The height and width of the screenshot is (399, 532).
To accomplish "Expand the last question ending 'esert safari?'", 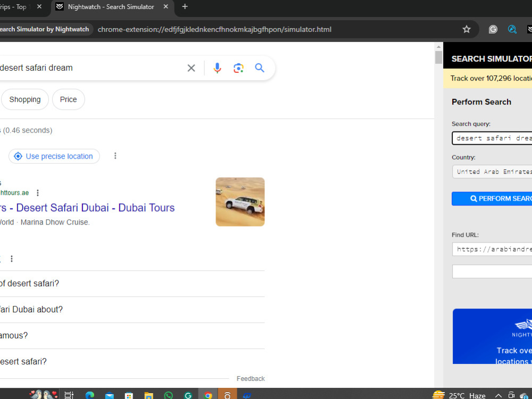I will [132, 362].
